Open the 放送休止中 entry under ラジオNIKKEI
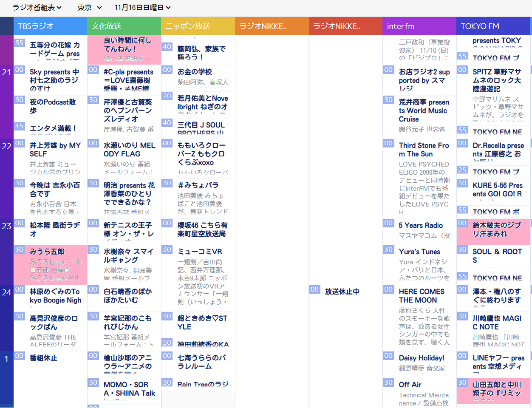 coord(342,292)
